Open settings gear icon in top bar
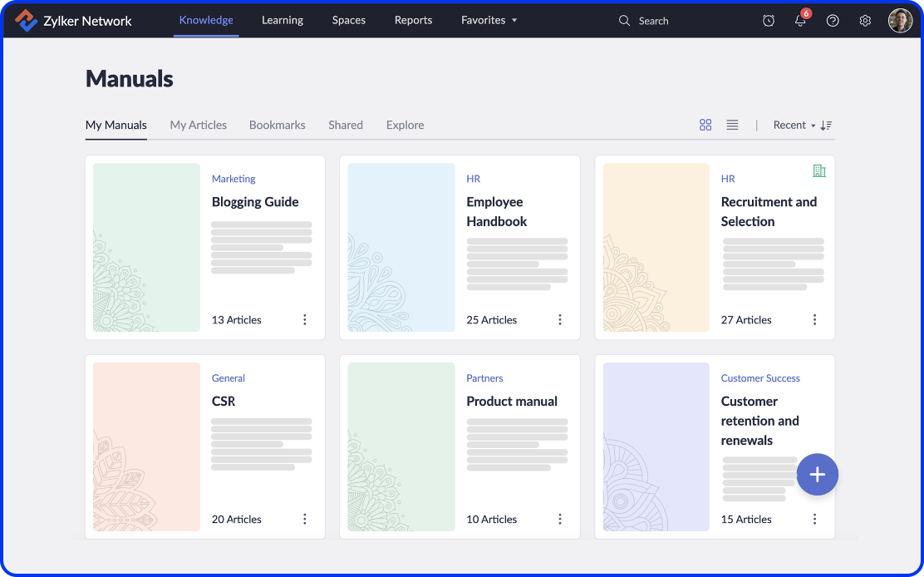The image size is (924, 577). click(865, 21)
